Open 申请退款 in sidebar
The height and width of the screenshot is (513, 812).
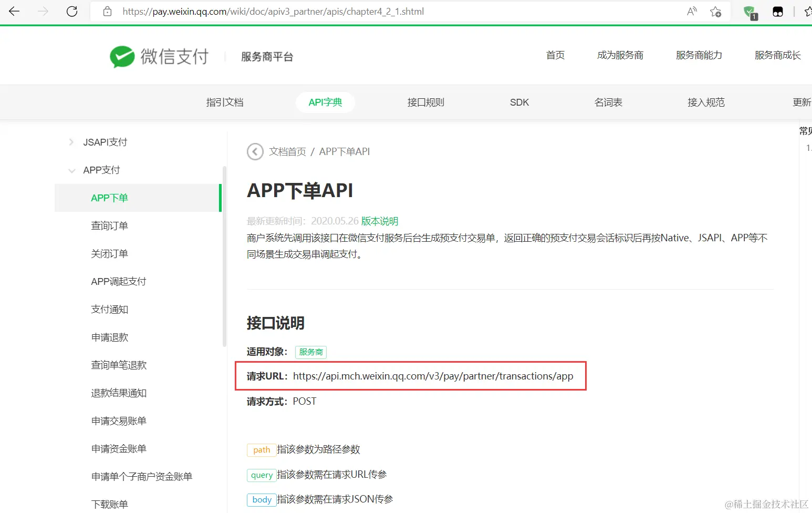(109, 337)
